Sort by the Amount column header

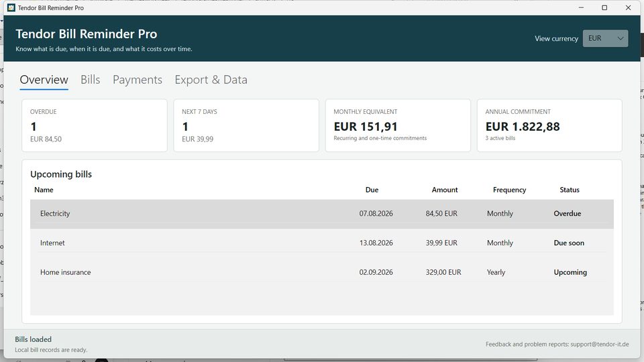(x=445, y=190)
